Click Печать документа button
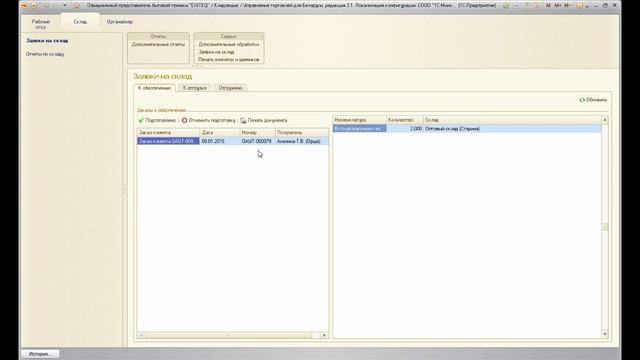 click(x=264, y=120)
